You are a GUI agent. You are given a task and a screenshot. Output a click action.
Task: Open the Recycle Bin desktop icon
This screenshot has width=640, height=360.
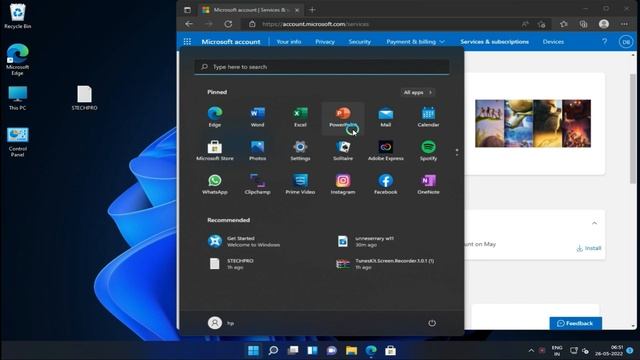click(x=18, y=16)
